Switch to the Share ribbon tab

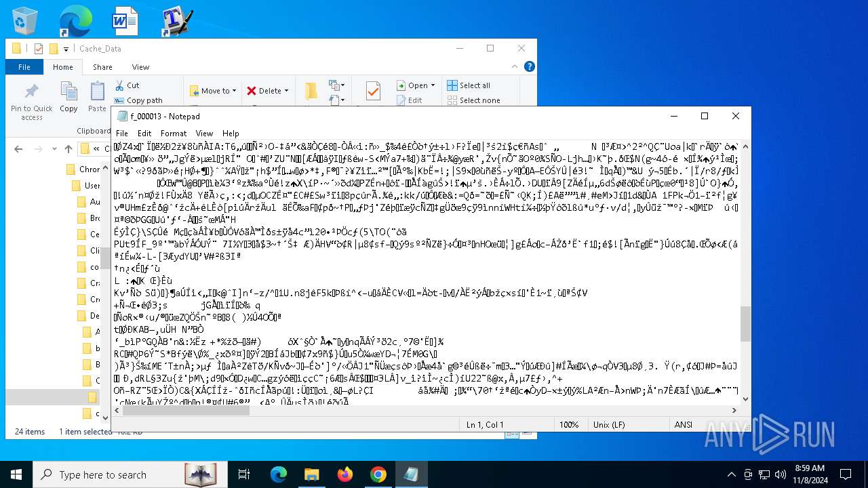pyautogui.click(x=102, y=67)
